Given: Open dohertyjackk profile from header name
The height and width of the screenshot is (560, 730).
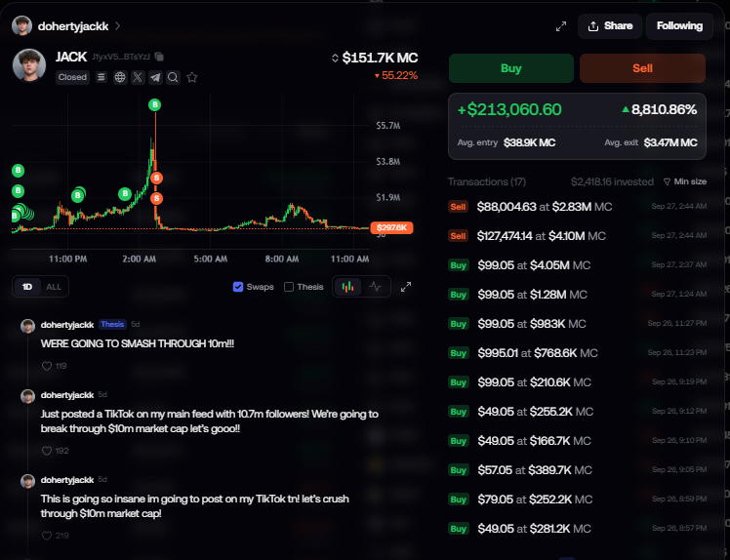Looking at the screenshot, I should click(x=73, y=26).
